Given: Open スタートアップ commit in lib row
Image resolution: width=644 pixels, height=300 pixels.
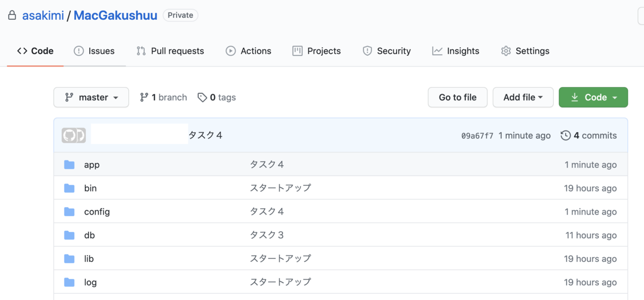Looking at the screenshot, I should click(x=280, y=259).
